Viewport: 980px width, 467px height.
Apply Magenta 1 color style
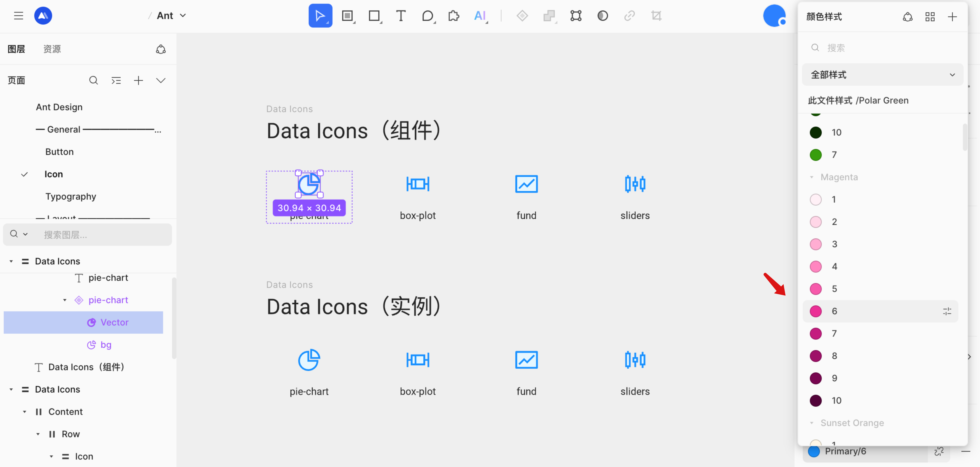pos(880,199)
